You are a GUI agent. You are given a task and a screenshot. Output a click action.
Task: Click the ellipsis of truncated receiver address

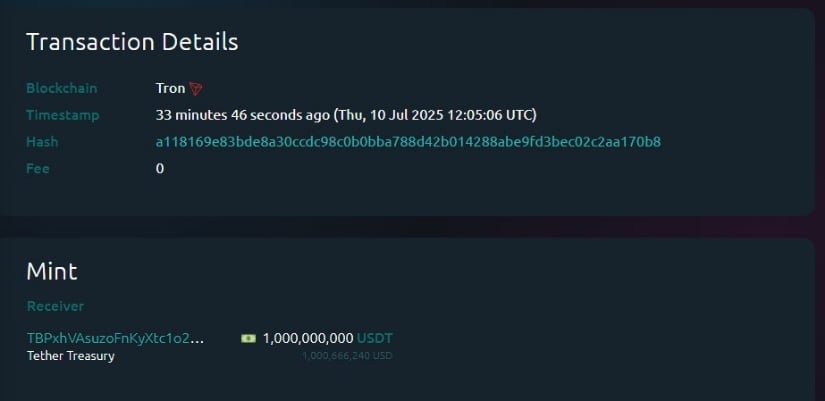pyautogui.click(x=197, y=339)
